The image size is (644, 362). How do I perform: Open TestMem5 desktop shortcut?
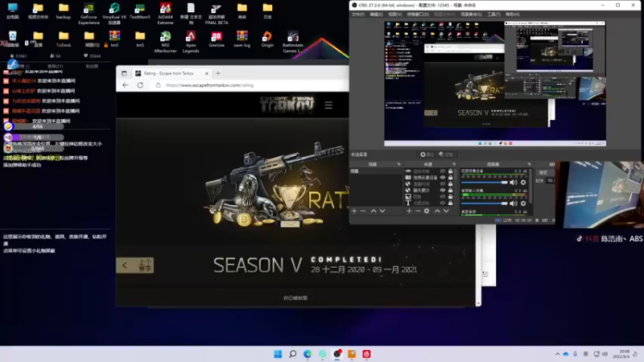pos(140,11)
